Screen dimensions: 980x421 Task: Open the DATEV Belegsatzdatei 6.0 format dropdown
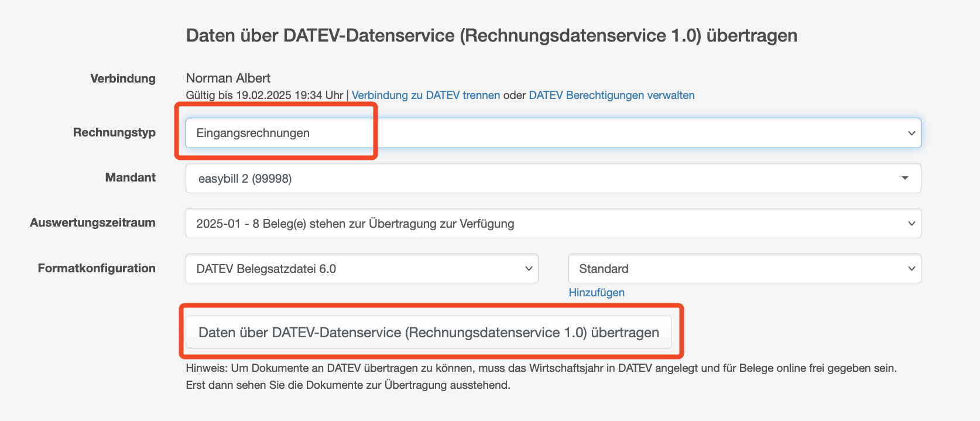(362, 269)
